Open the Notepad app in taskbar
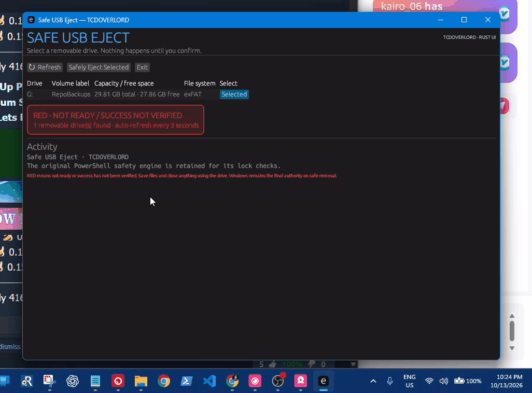 tap(95, 381)
